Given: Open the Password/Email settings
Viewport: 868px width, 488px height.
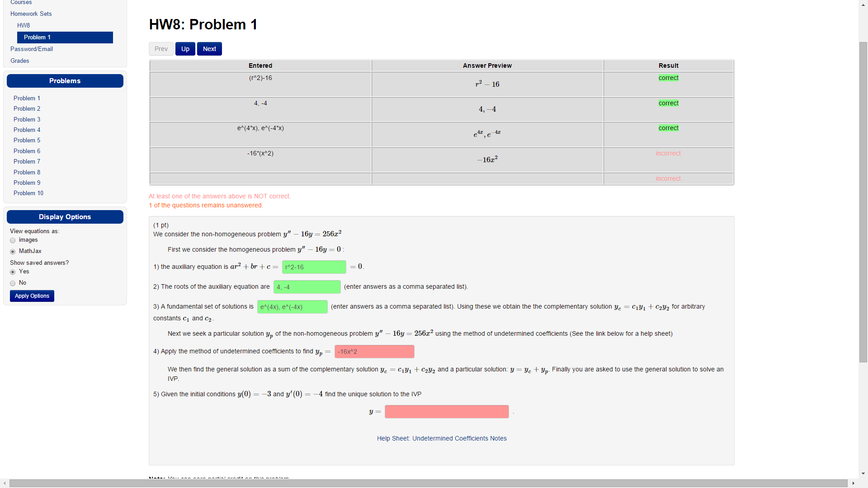Looking at the screenshot, I should pyautogui.click(x=31, y=49).
